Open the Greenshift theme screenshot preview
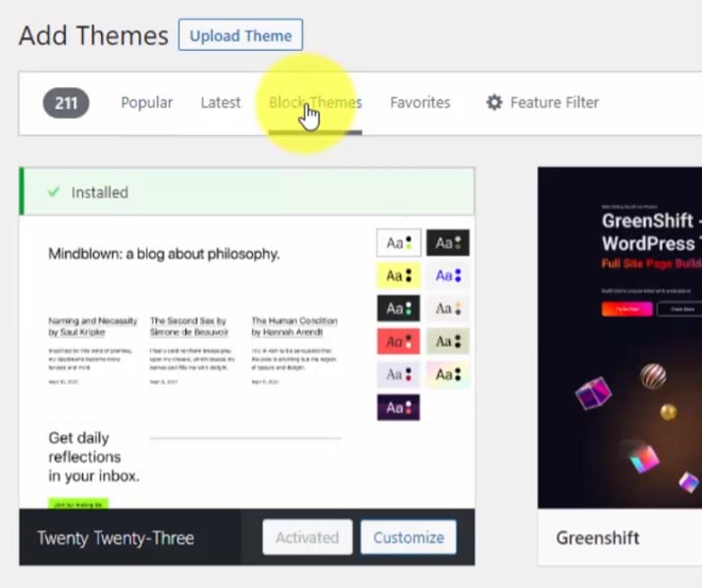702x588 pixels. coord(620,337)
